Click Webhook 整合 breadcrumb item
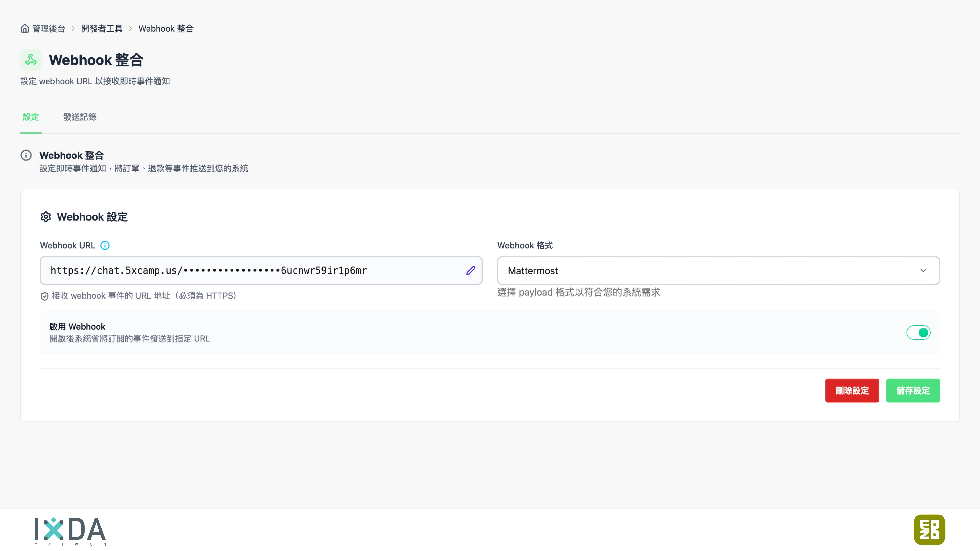 pyautogui.click(x=166, y=28)
